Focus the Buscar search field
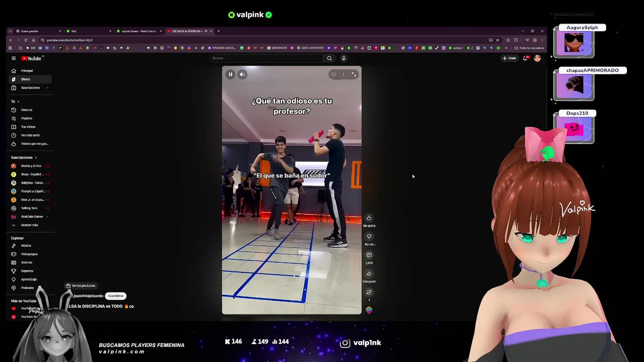644x362 pixels. point(267,58)
